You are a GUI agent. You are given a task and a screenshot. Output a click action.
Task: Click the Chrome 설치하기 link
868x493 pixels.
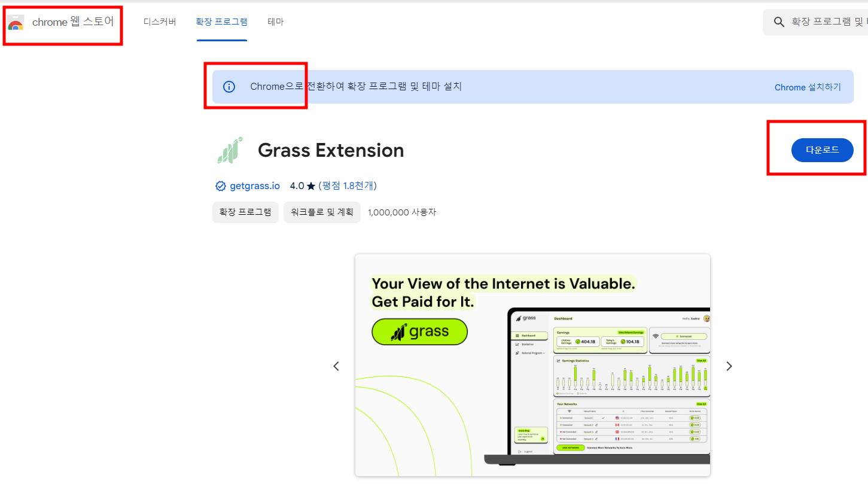click(x=808, y=87)
